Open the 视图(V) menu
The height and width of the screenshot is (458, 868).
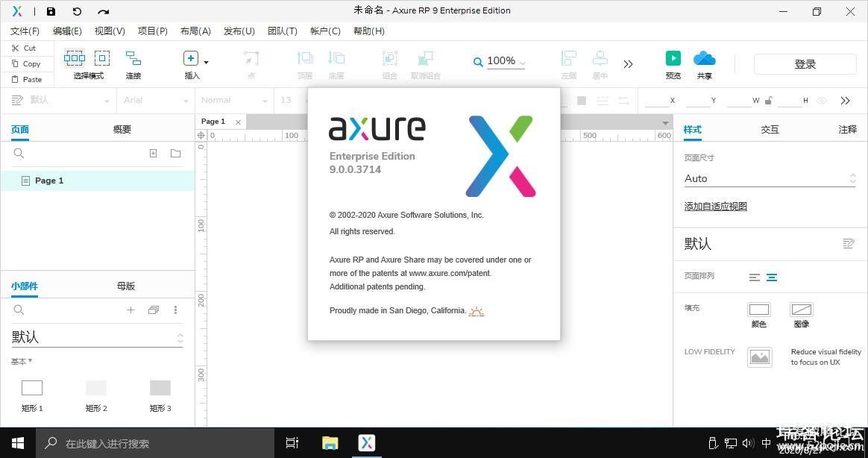pos(110,31)
